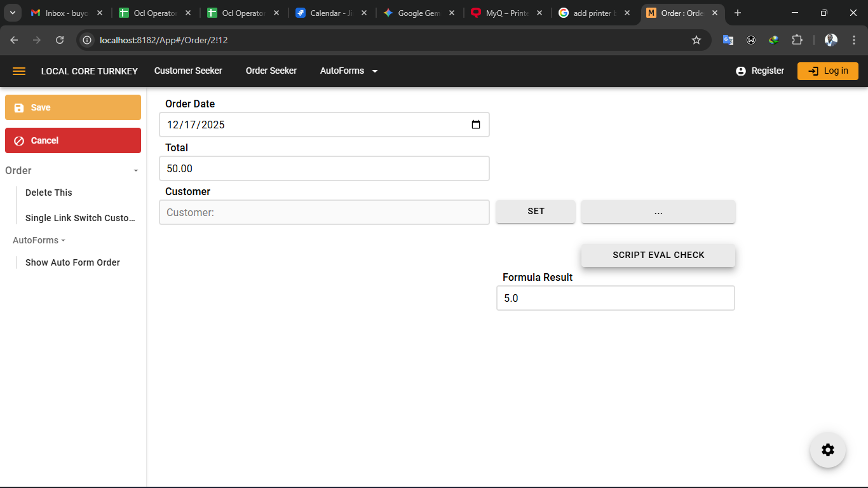Expand the AutoForms dropdown in top navbar
Viewport: 868px width, 488px height.
pyautogui.click(x=349, y=71)
